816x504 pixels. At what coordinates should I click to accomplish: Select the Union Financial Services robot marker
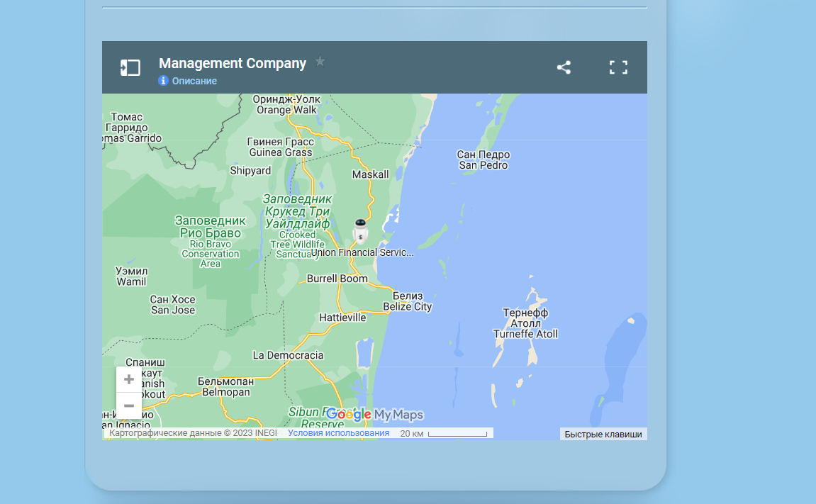point(360,231)
